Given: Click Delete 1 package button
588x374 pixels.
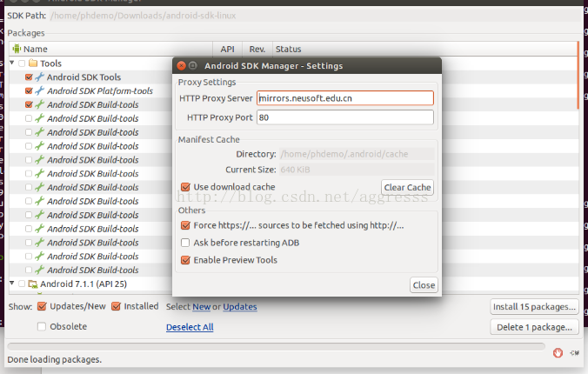Looking at the screenshot, I should [x=534, y=327].
